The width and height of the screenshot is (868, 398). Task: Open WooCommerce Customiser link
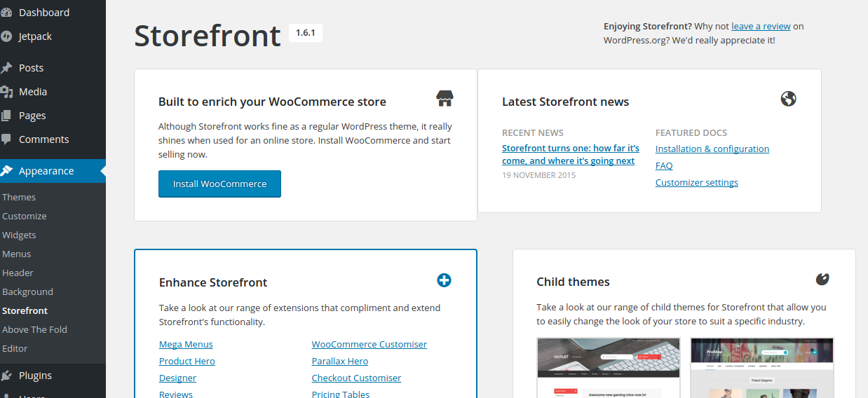pos(369,345)
